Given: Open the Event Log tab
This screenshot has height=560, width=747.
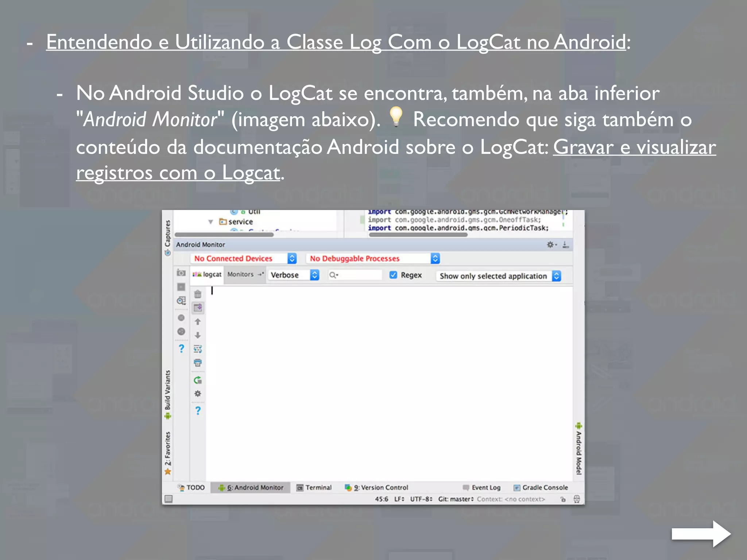Looking at the screenshot, I should pos(481,487).
